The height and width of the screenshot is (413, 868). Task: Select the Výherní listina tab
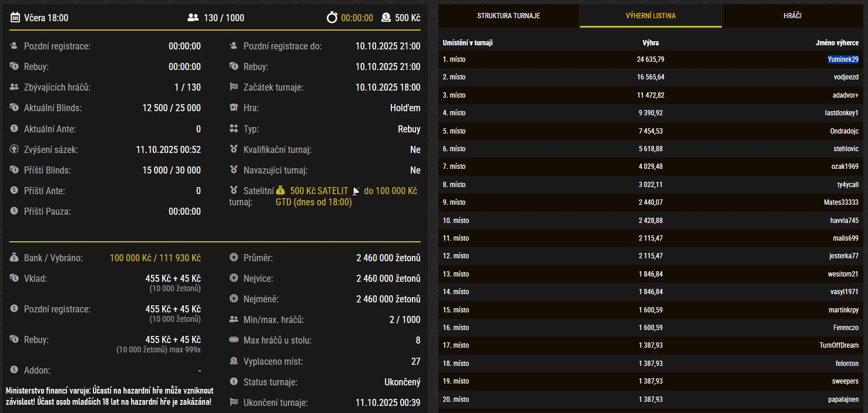click(x=650, y=16)
